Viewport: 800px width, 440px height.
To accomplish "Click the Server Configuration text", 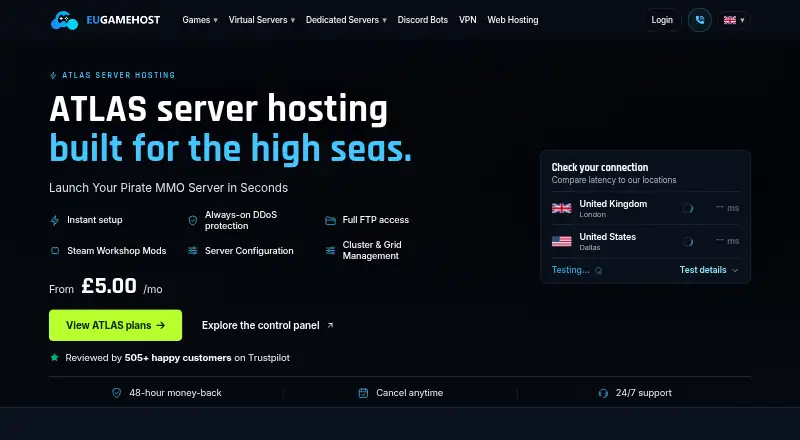I will coord(249,251).
